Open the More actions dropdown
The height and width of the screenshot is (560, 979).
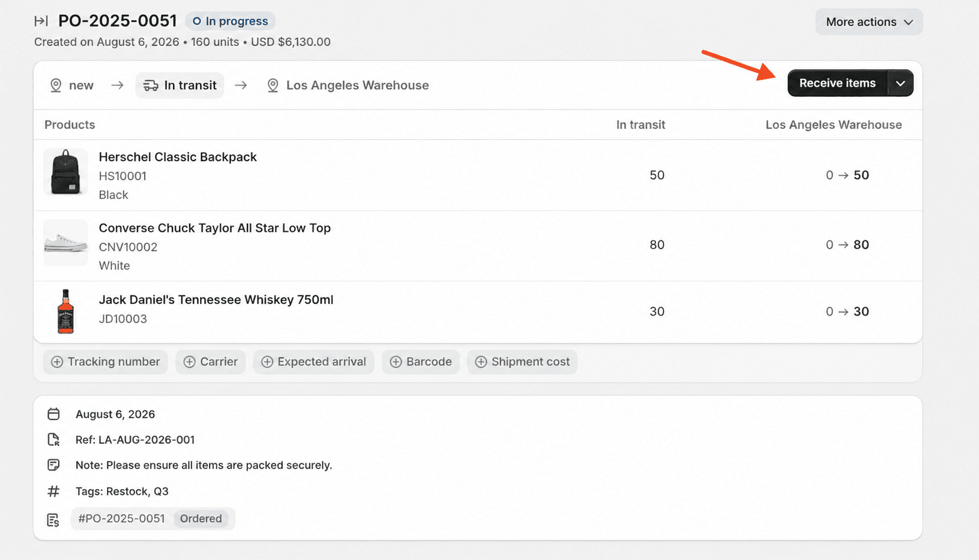point(869,22)
